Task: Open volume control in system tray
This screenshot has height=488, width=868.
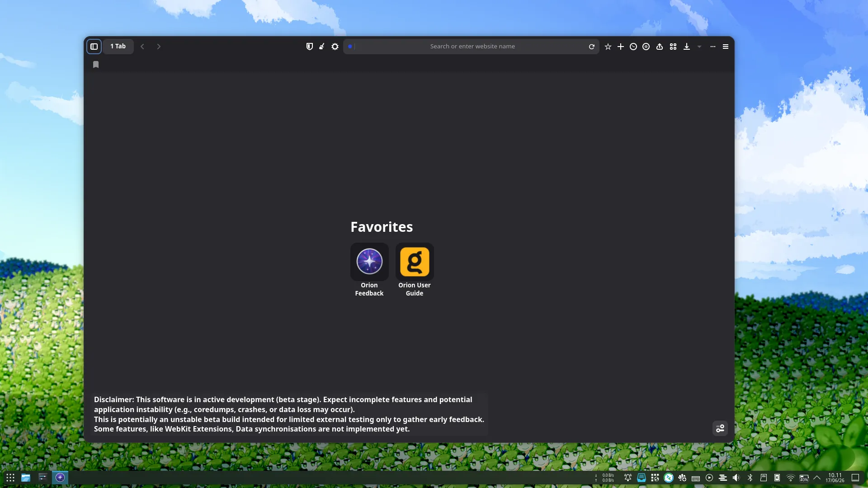Action: pos(736,478)
